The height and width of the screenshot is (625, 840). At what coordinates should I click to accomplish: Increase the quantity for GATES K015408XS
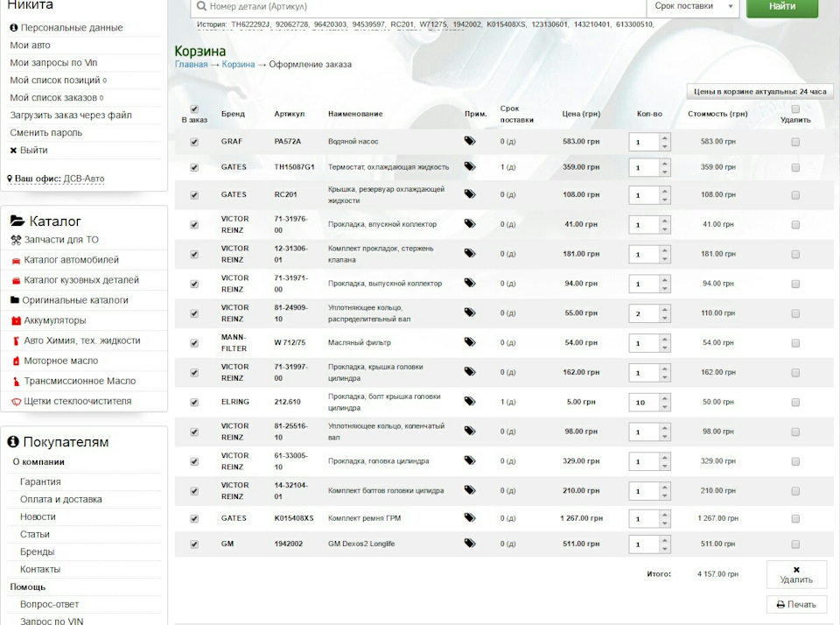(664, 514)
